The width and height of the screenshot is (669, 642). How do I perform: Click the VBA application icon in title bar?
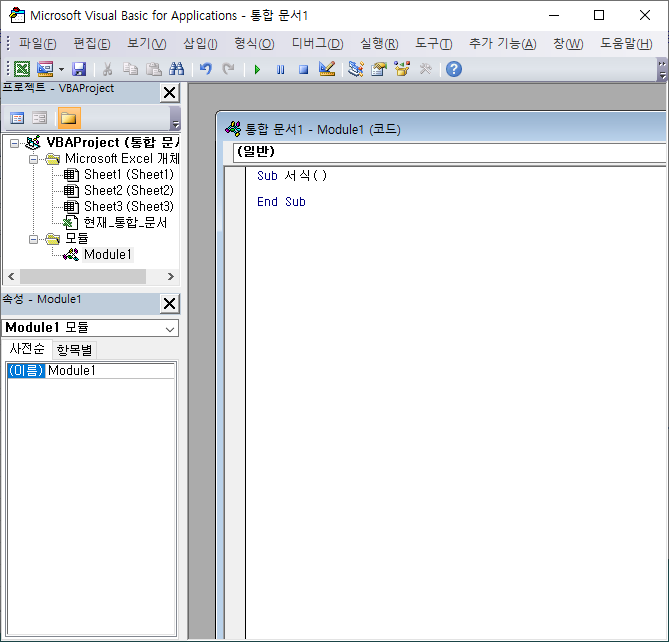coord(17,15)
